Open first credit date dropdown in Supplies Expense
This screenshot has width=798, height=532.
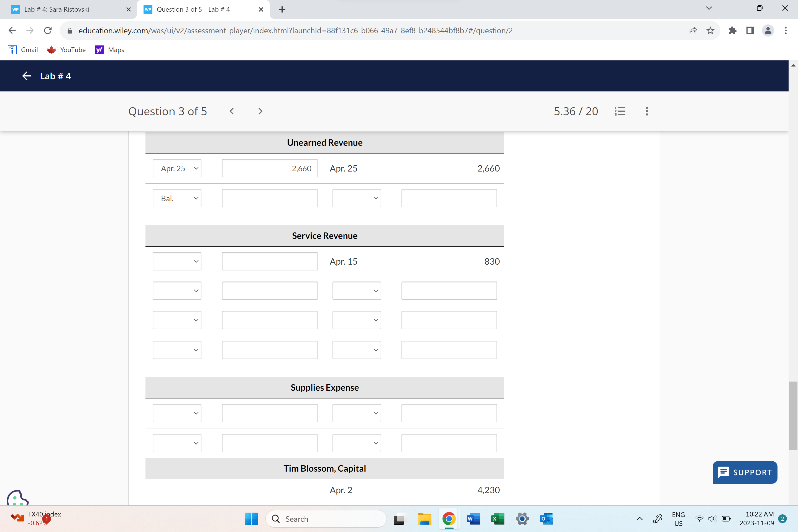click(x=357, y=413)
